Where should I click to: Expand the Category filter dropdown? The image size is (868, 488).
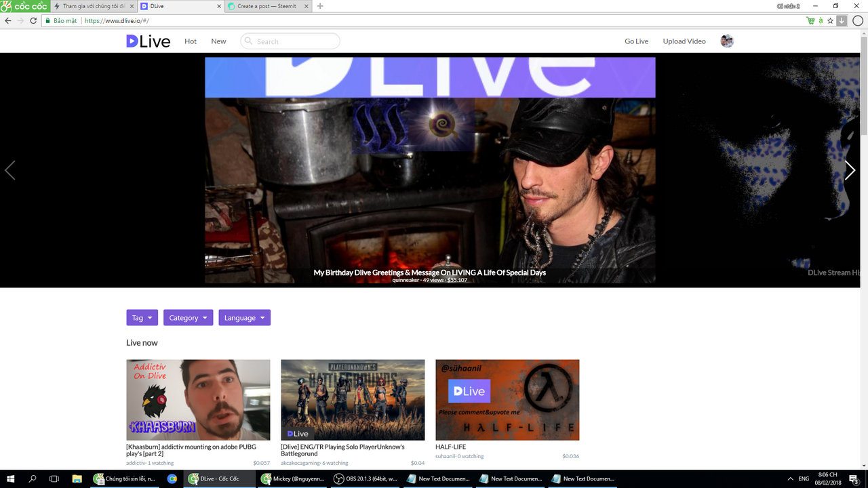point(188,317)
